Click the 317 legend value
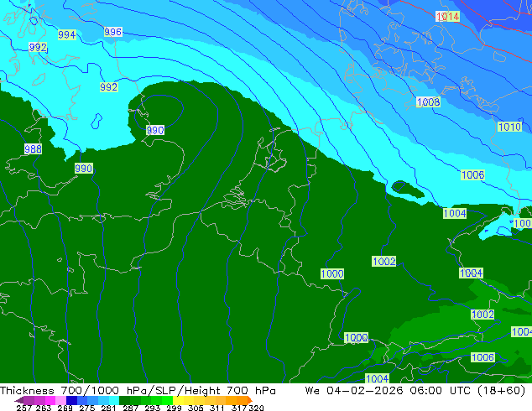 tap(239, 408)
